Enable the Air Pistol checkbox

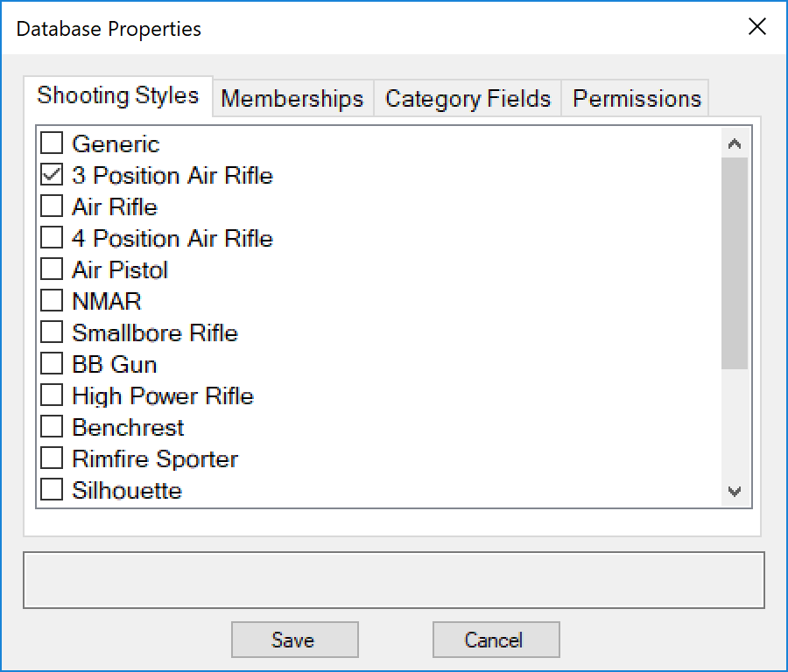pyautogui.click(x=52, y=269)
